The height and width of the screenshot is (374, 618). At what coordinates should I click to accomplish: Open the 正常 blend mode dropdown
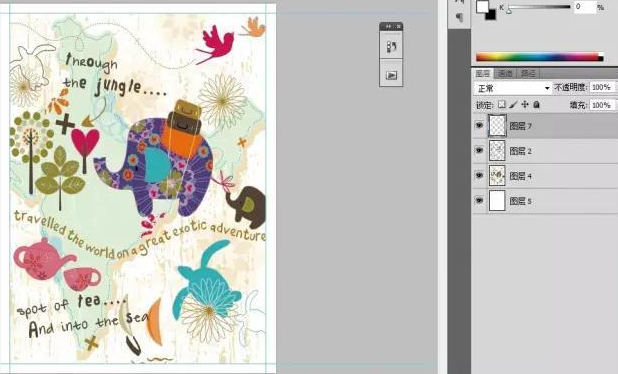(513, 88)
